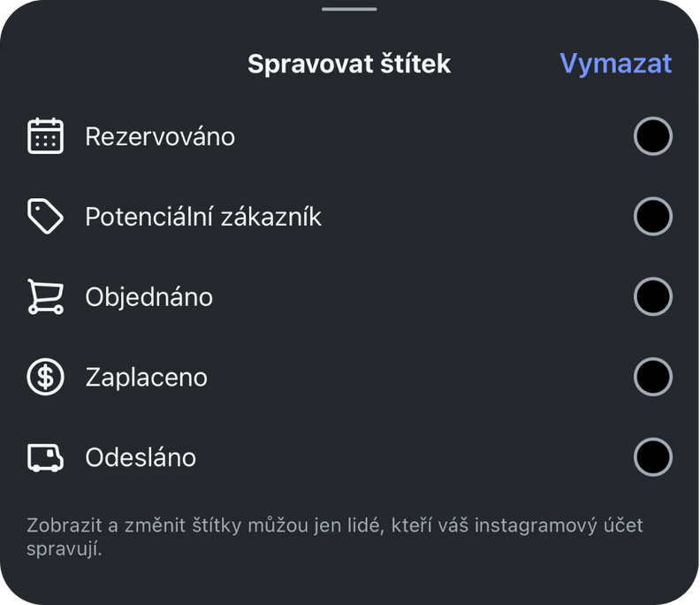Enable the Odesláno radio button
This screenshot has height=605, width=700.
(652, 457)
